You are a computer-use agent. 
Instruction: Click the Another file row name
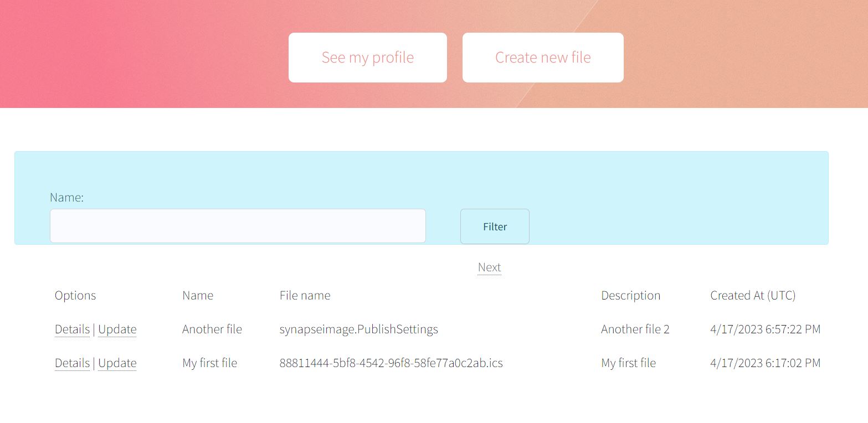click(x=212, y=329)
